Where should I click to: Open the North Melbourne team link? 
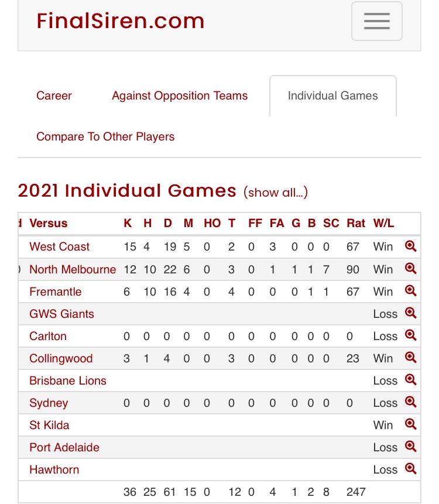click(73, 269)
